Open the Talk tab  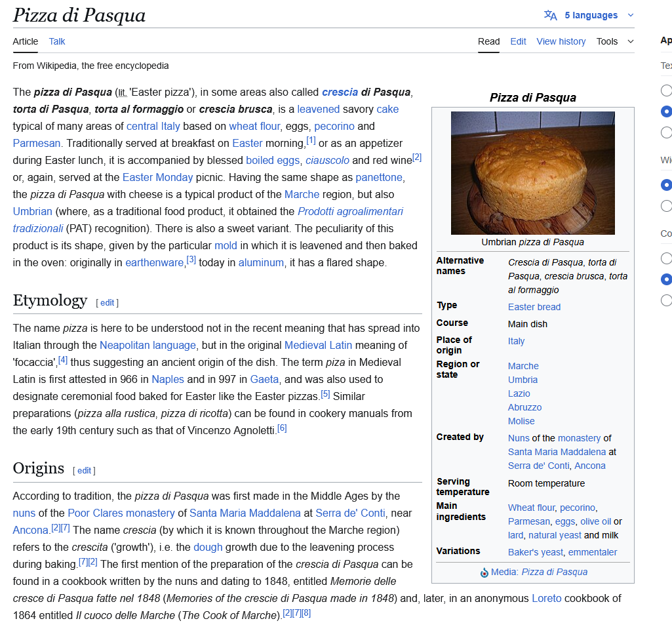(57, 41)
